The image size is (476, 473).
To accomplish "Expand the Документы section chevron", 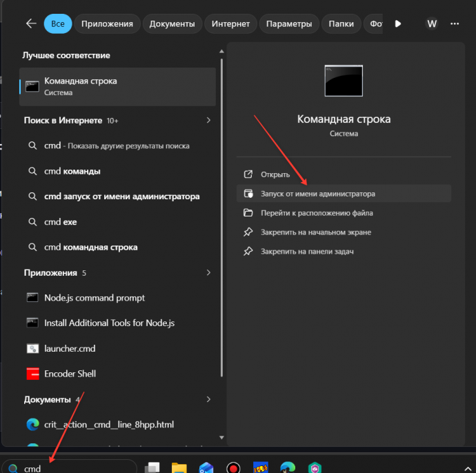I will tap(208, 399).
